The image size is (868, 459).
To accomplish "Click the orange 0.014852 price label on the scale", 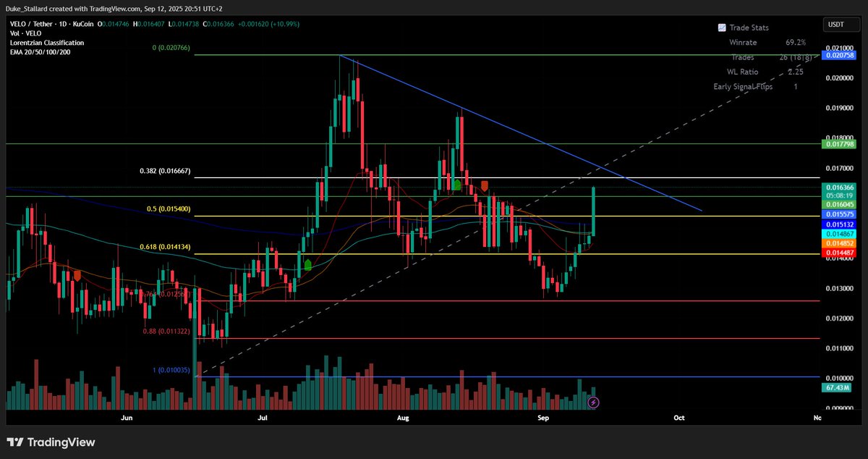I will [x=839, y=244].
